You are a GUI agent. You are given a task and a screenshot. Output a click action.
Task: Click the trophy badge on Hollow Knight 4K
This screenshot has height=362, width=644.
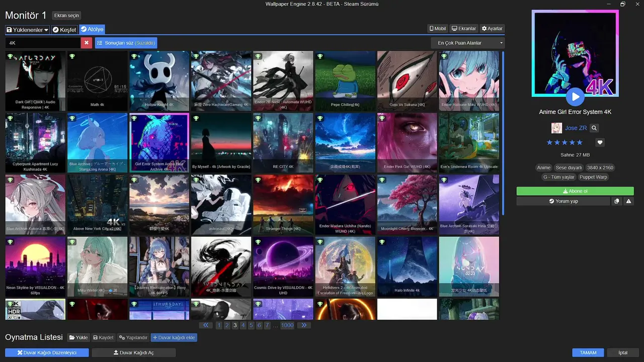[x=134, y=56]
